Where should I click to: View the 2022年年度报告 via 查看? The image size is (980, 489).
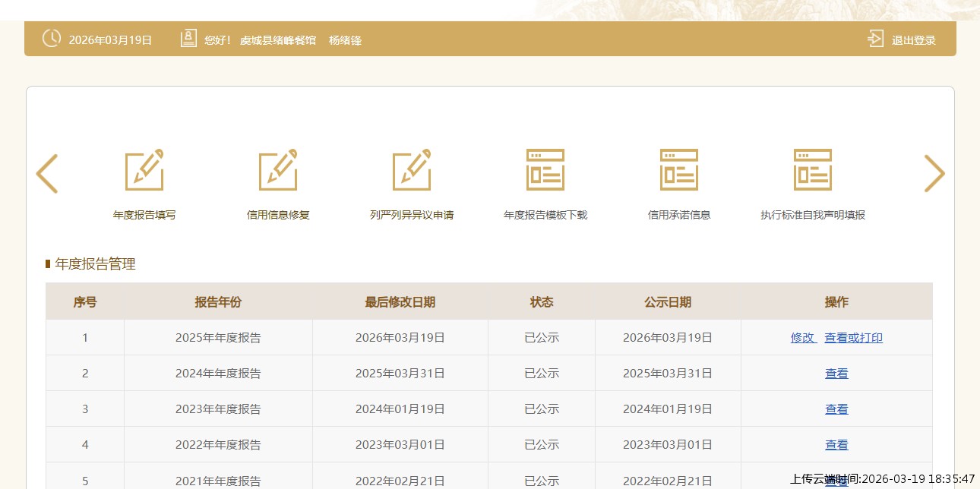tap(836, 445)
